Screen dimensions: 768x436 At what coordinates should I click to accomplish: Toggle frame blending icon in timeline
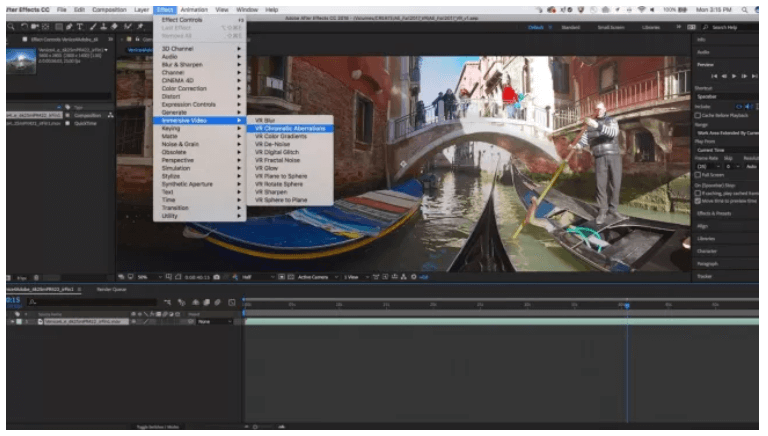pyautogui.click(x=206, y=302)
